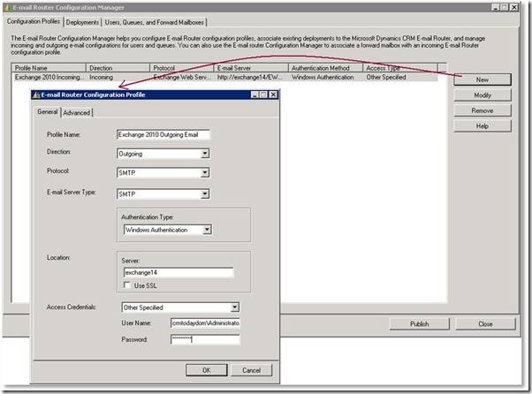
Task: Open Users, Queues, and Forward Mailboxes tab
Action: pos(155,22)
